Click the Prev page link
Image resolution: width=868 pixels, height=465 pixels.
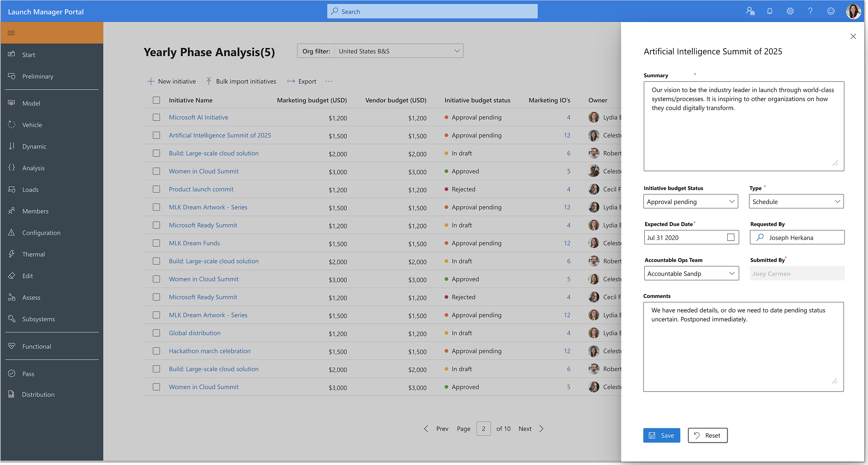pyautogui.click(x=442, y=429)
